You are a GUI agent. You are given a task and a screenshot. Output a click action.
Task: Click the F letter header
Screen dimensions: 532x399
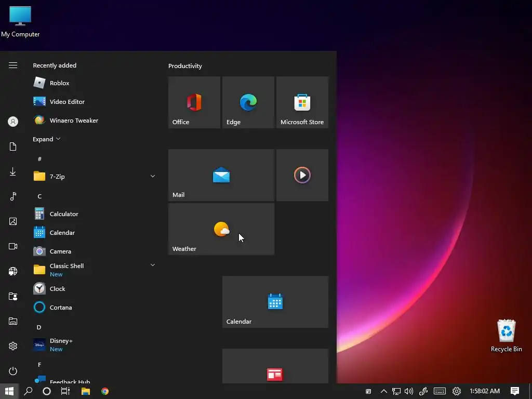(39, 364)
